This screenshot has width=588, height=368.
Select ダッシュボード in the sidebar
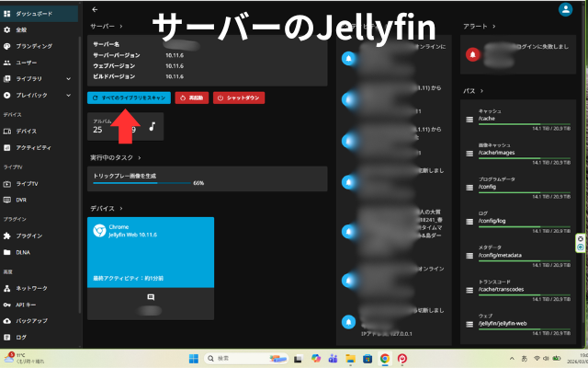tap(33, 13)
